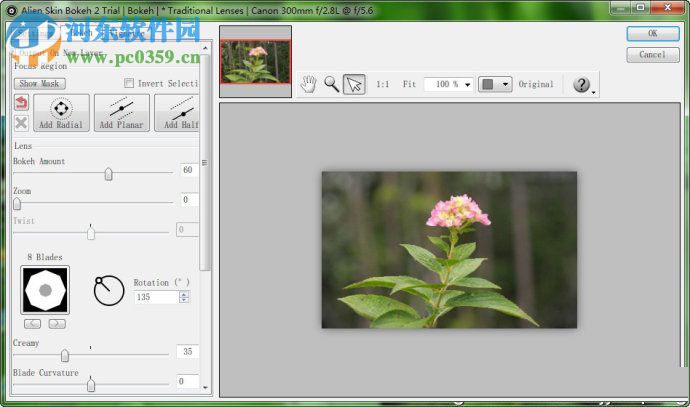Click the Zoom slider handle
The height and width of the screenshot is (407, 690).
pyautogui.click(x=17, y=204)
